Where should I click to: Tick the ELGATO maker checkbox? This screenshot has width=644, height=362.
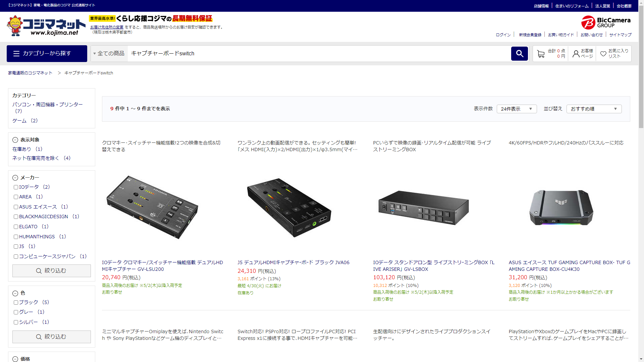coord(16,227)
